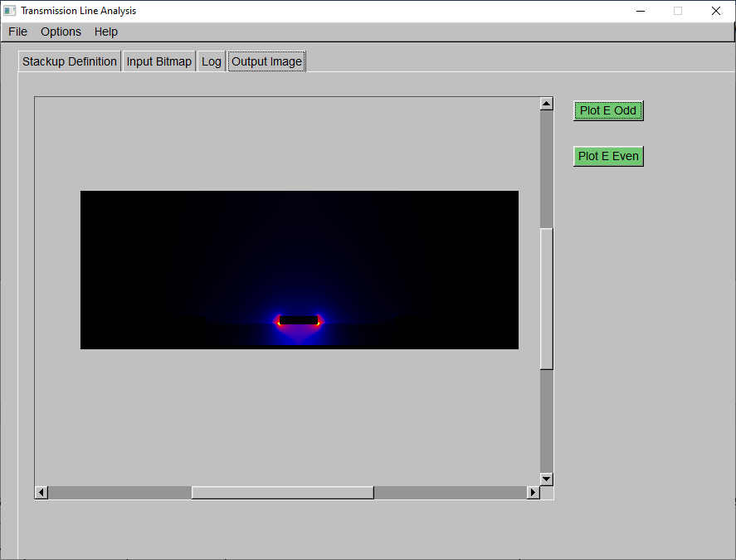Click the horizontal scrollbar left arrow
Screen dimensions: 736x560
click(x=41, y=493)
